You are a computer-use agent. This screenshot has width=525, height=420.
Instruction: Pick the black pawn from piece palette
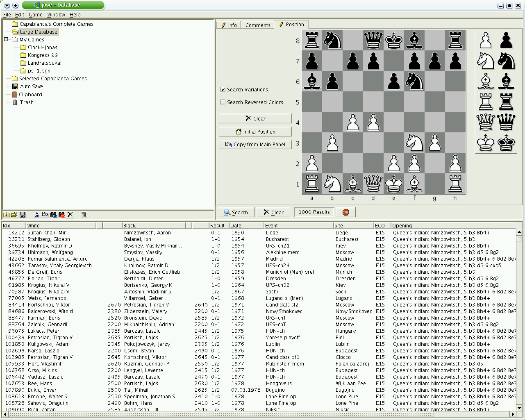[506, 41]
